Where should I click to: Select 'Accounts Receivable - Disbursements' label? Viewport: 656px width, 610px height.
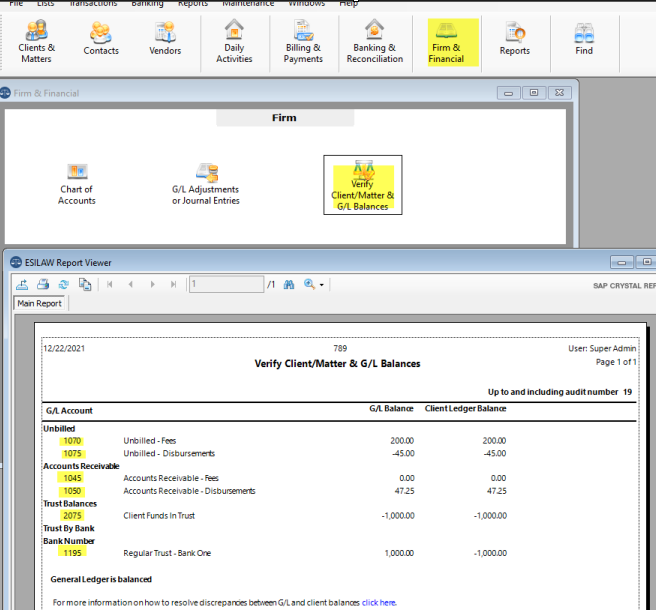(x=189, y=491)
